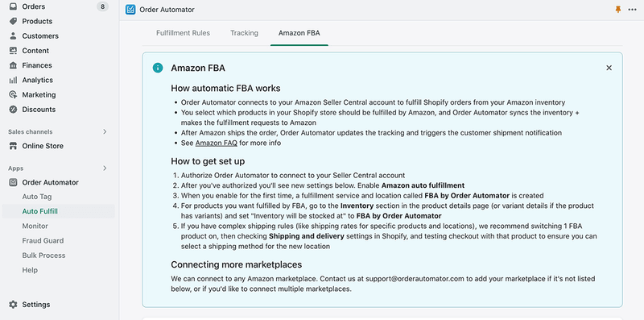Open Online Store sales channel
644x320 pixels.
click(43, 146)
